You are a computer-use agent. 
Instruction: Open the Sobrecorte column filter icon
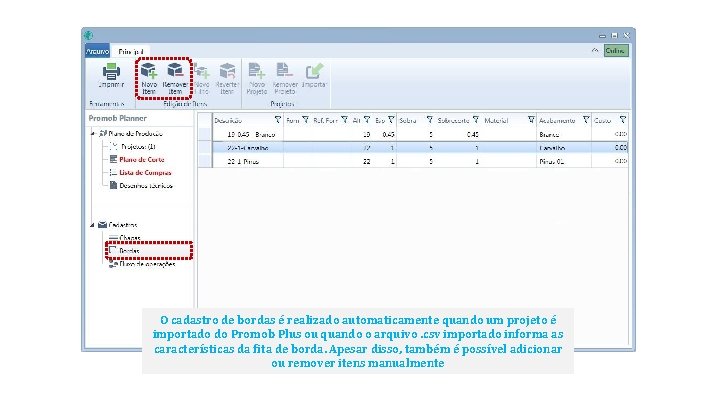[x=476, y=120]
